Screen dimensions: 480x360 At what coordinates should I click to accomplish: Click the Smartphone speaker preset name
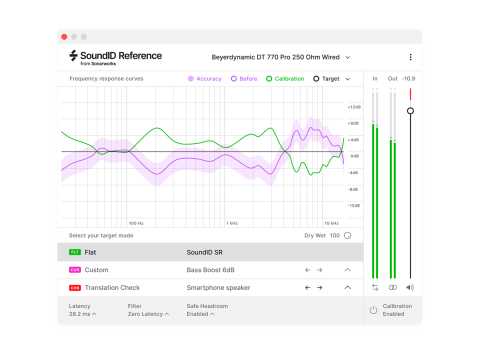tap(218, 287)
